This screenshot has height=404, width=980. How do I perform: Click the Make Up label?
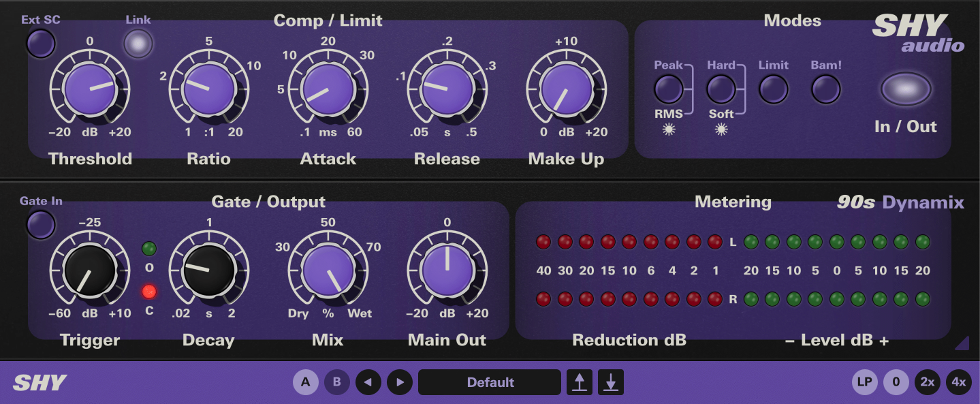tap(566, 159)
